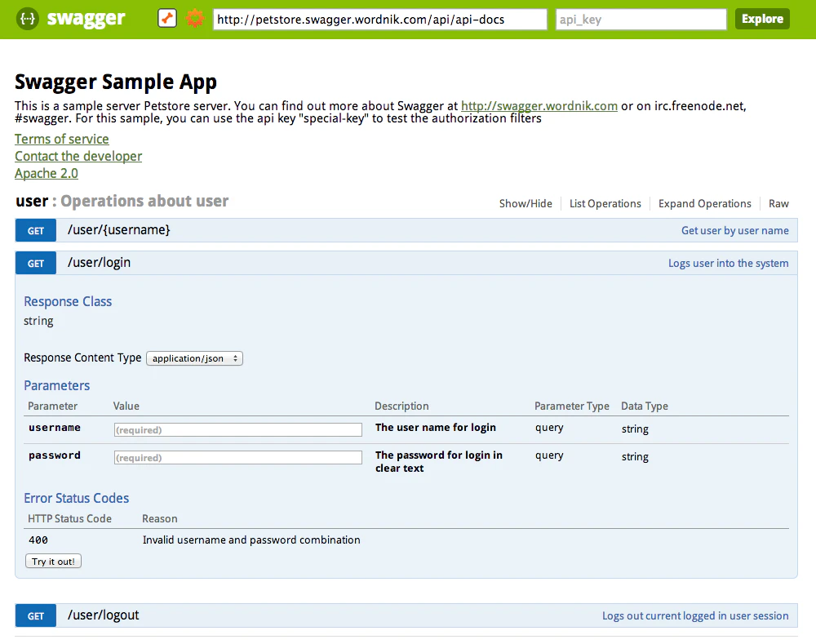Click the 'user' resource heading

32,201
